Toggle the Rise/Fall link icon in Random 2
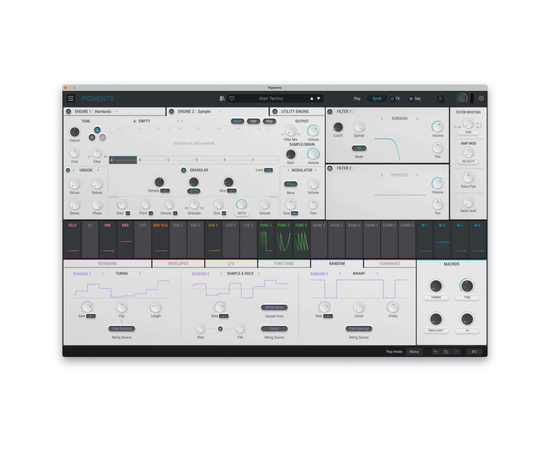Viewport: 550px width, 450px height. [220, 329]
